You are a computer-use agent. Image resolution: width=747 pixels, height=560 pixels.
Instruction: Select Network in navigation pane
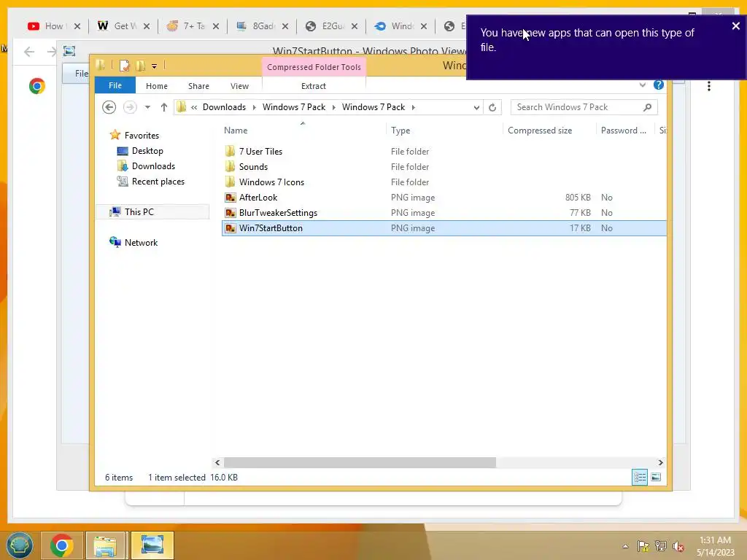(141, 242)
